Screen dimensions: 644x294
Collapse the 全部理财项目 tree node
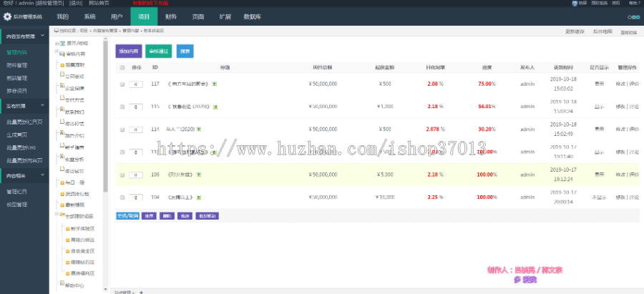57,213
